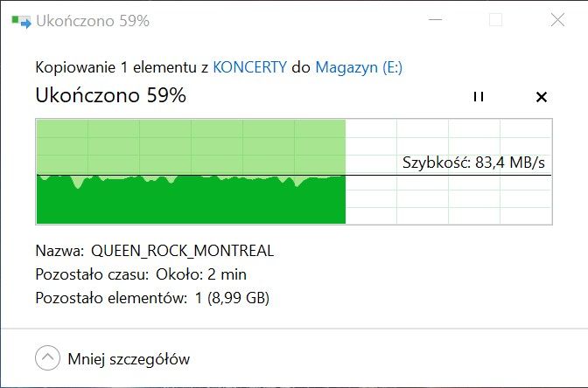Click the "Kopiowanie 1 elementu z" text
The width and height of the screenshot is (588, 388).
click(x=122, y=67)
